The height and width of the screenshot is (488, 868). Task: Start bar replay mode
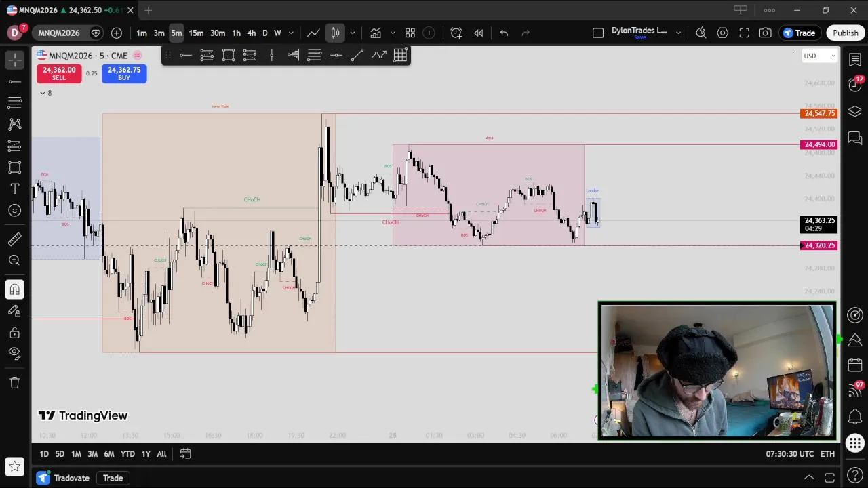click(479, 33)
